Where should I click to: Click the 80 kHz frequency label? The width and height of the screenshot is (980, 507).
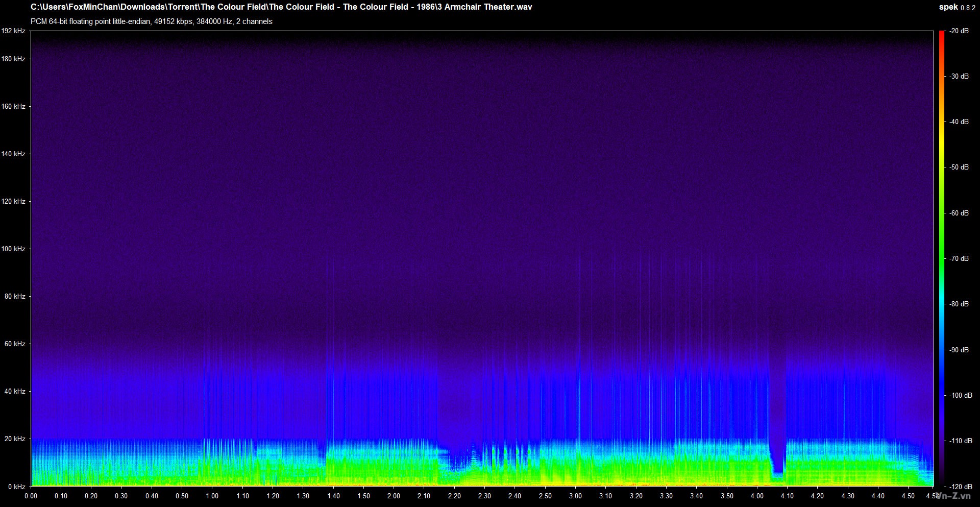(x=15, y=297)
